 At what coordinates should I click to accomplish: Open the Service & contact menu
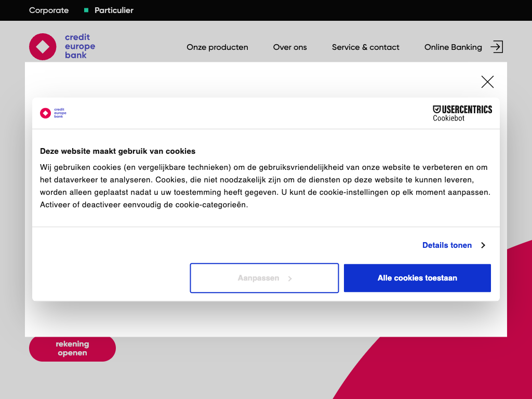[365, 47]
